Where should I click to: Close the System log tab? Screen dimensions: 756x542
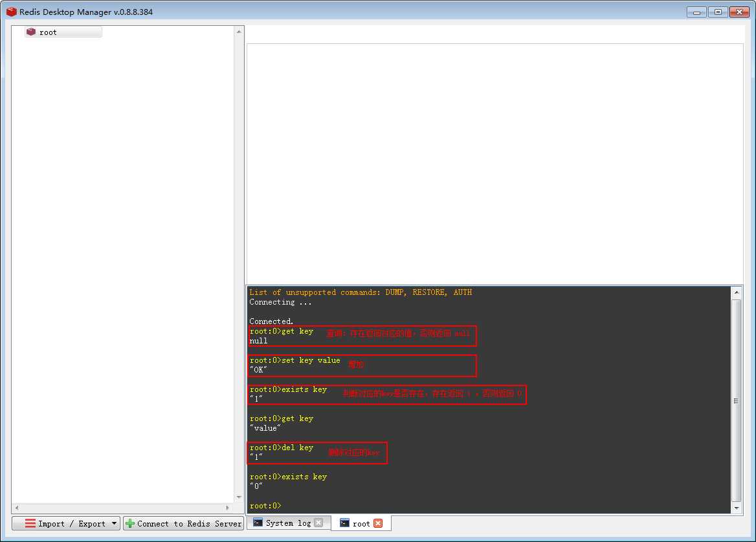click(x=318, y=523)
